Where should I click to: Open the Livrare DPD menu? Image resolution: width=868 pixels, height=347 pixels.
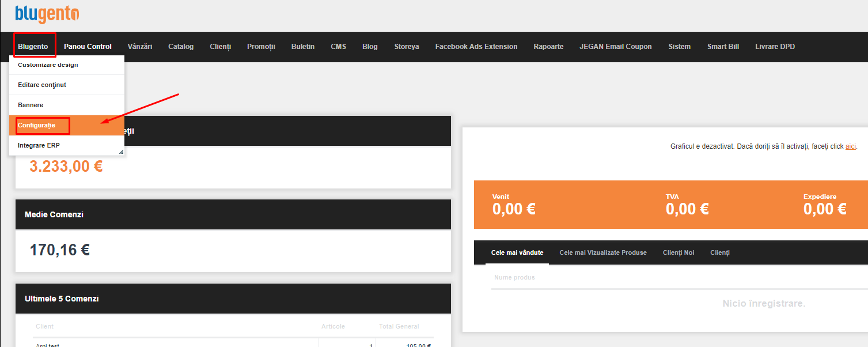click(775, 47)
